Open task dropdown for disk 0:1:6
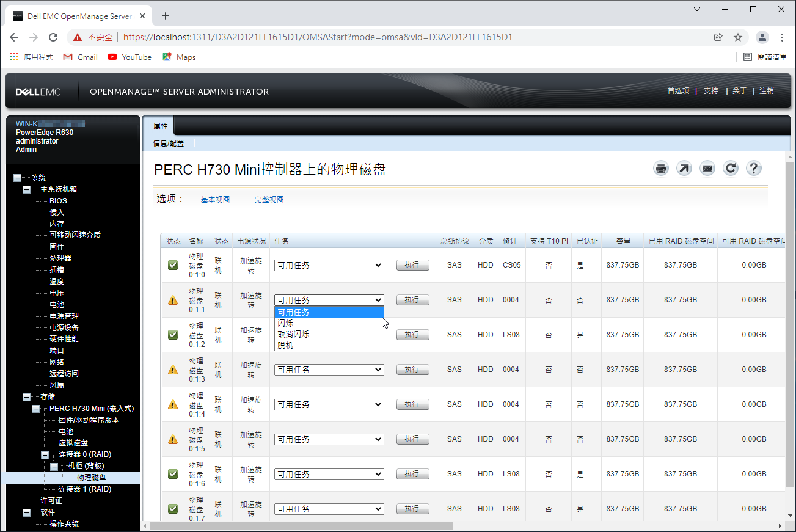The width and height of the screenshot is (796, 532). pos(329,474)
